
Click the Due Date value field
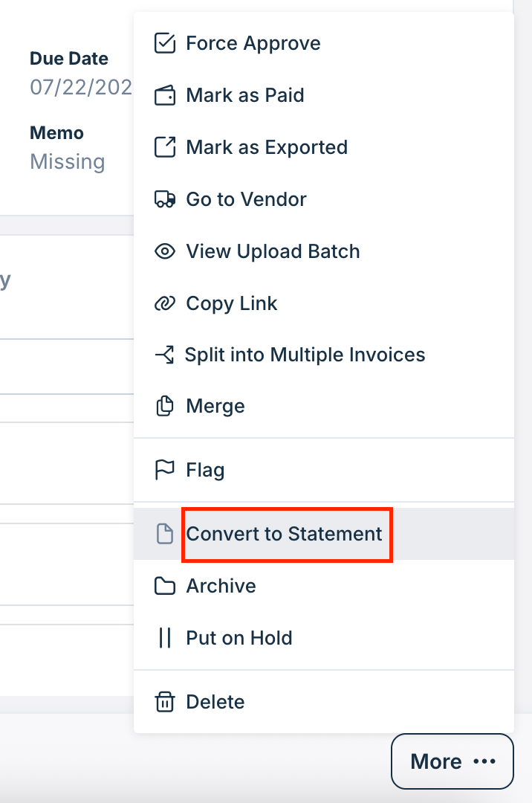pos(81,88)
